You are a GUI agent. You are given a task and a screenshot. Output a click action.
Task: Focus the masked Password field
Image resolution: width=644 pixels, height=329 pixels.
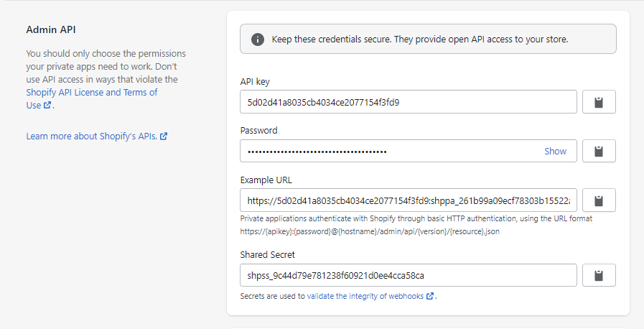point(409,151)
